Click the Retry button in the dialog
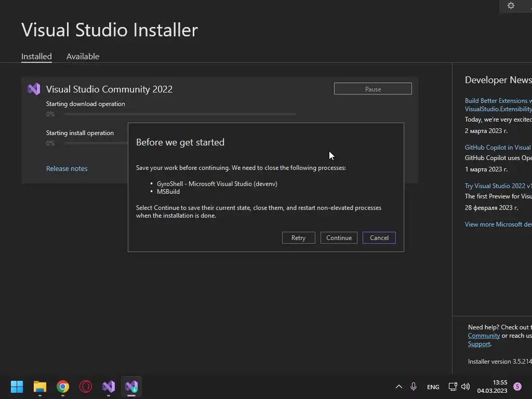This screenshot has width=532, height=399. pyautogui.click(x=298, y=238)
